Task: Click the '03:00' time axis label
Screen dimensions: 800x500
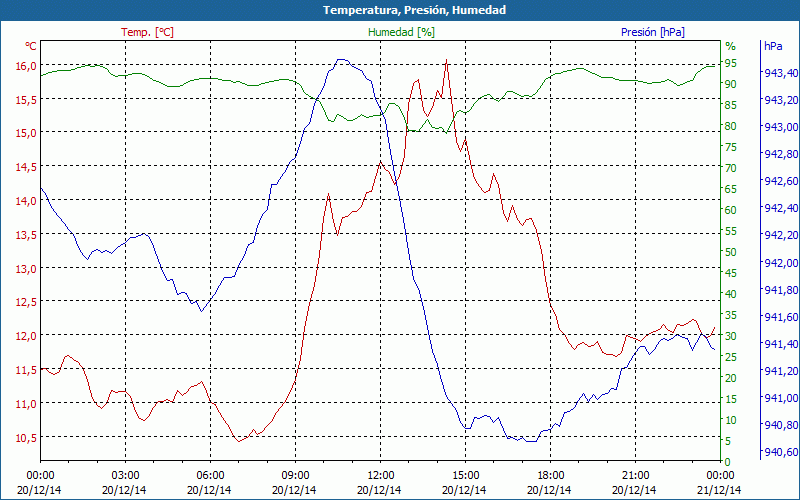Action: coord(125,476)
